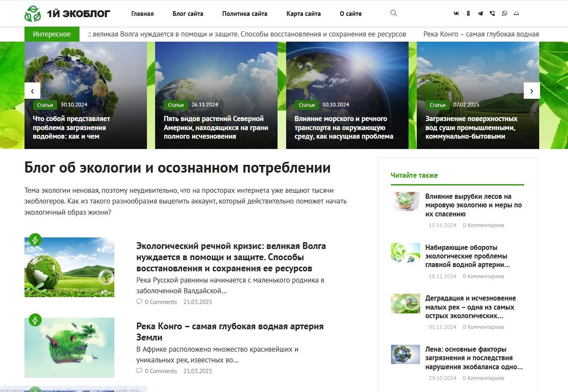This screenshot has height=392, width=568.
Task: Click sidebar thumbnail for the Лена post
Action: [405, 354]
